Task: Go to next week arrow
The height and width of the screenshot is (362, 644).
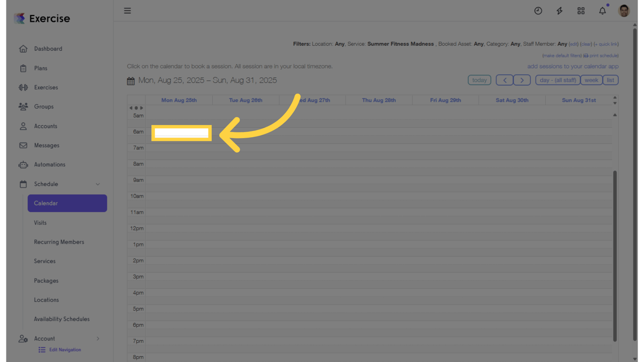Action: [522, 80]
